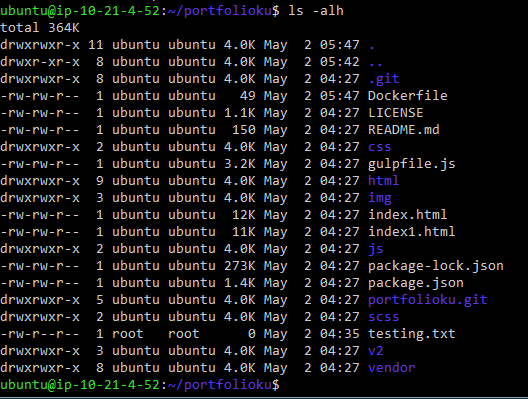Click the '..' parent directory entry
The image size is (528, 399).
point(375,63)
